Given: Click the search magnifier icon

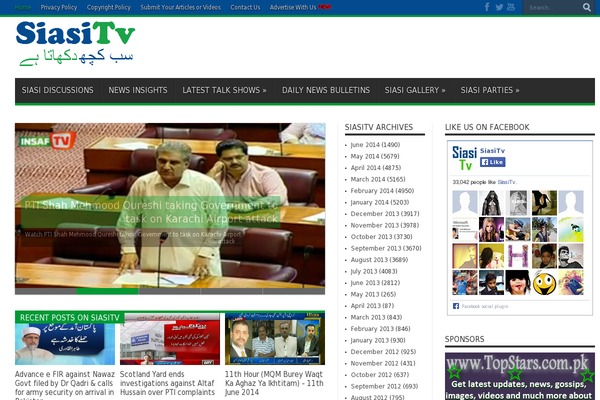Looking at the screenshot, I should 587,7.
